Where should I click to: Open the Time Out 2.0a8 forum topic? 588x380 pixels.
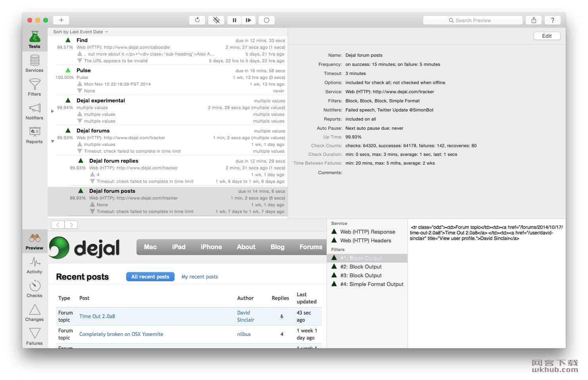pos(97,316)
